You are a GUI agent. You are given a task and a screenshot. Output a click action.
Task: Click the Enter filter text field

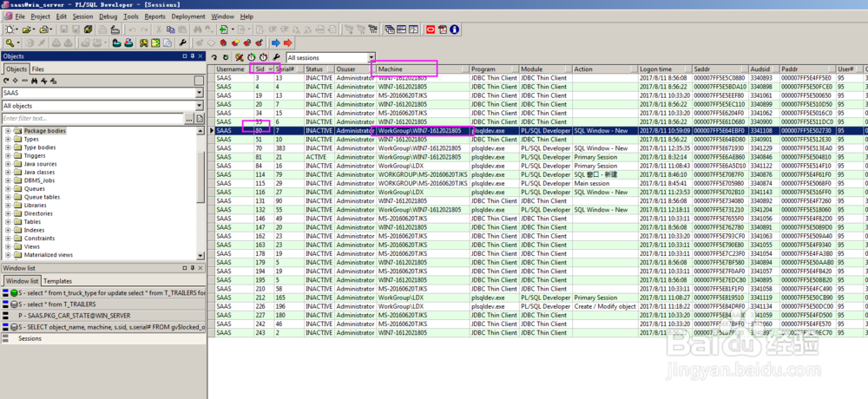tap(93, 119)
